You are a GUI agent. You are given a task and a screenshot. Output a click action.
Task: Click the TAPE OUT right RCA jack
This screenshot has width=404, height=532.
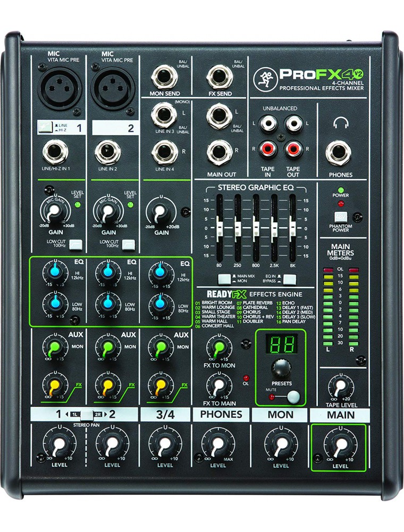click(293, 149)
